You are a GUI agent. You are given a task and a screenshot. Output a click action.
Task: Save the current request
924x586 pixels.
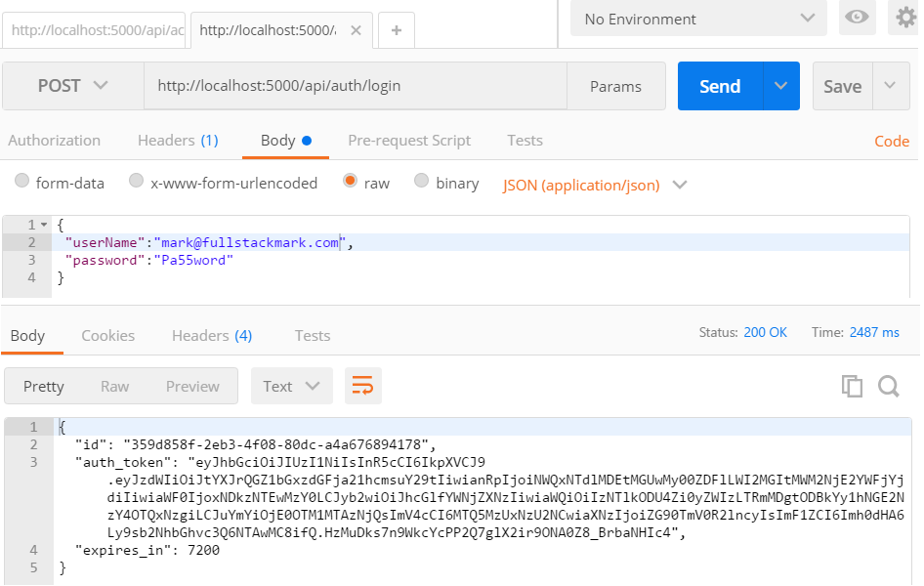(843, 86)
